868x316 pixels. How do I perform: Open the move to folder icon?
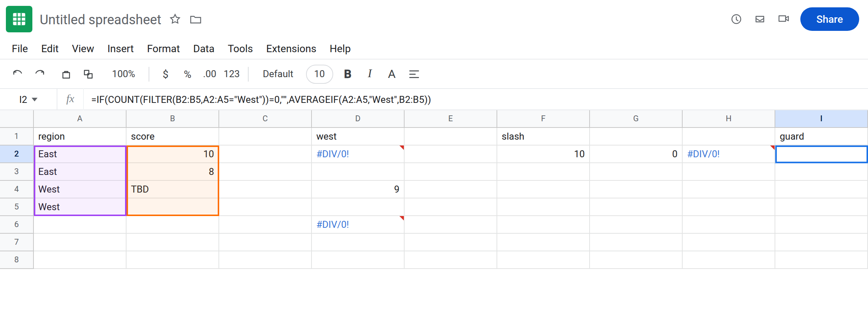196,19
